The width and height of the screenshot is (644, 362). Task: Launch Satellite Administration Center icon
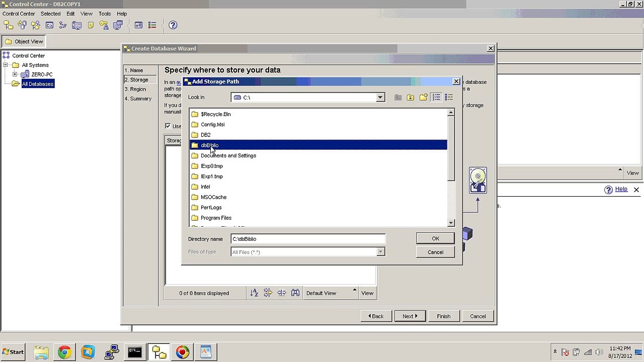click(36, 25)
